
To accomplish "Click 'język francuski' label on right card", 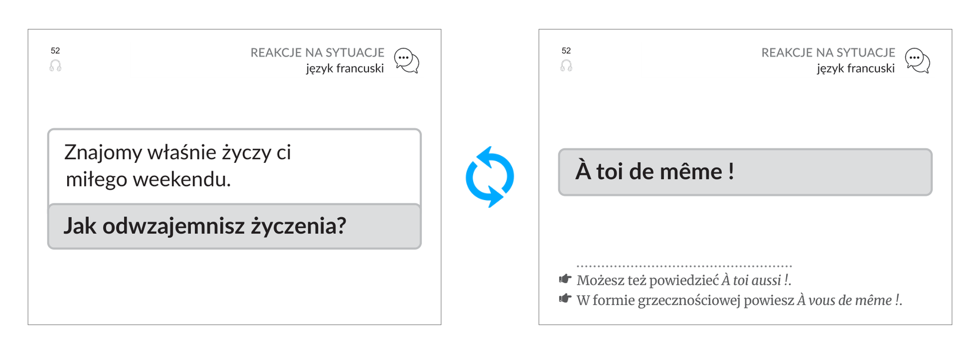I will click(x=856, y=68).
